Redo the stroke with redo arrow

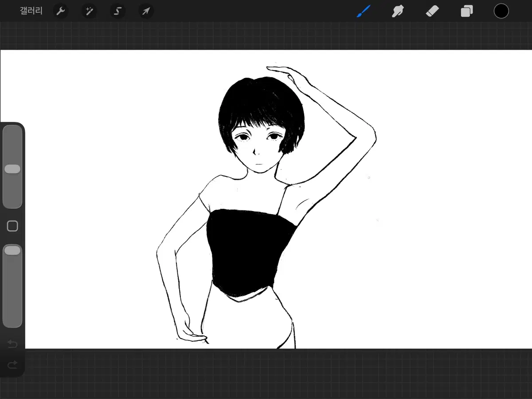tap(12, 364)
